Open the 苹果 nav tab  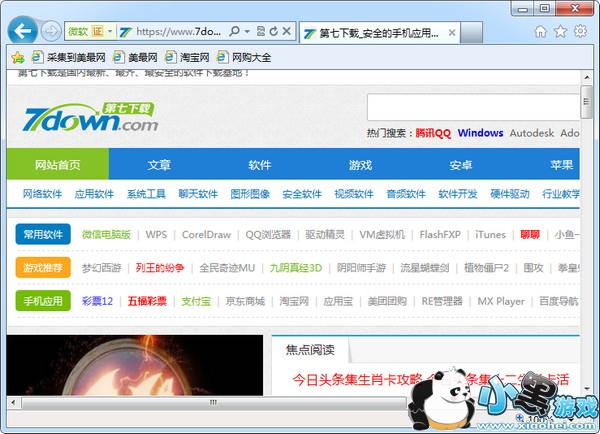pyautogui.click(x=561, y=165)
